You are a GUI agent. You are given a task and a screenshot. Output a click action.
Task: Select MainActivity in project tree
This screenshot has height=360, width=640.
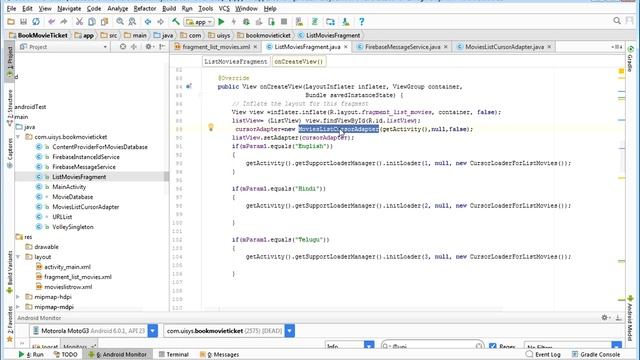pyautogui.click(x=69, y=187)
